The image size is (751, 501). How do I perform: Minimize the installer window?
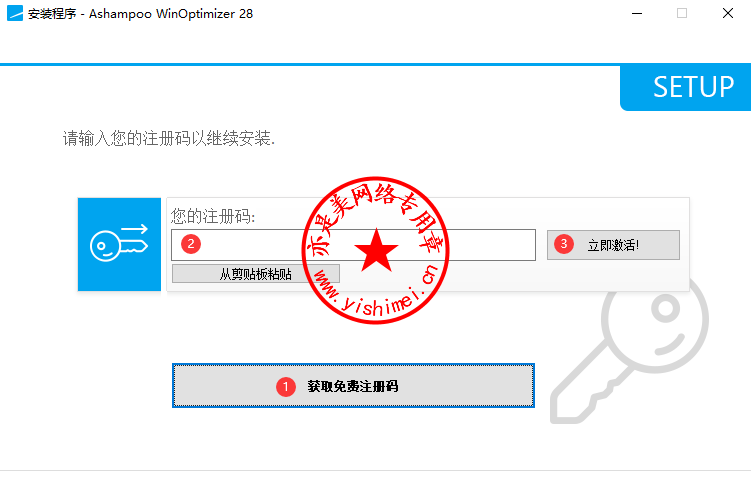point(637,13)
